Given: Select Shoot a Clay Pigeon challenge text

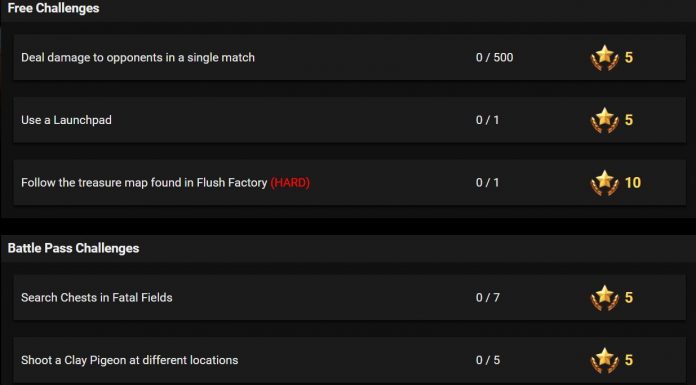Looking at the screenshot, I should 130,360.
